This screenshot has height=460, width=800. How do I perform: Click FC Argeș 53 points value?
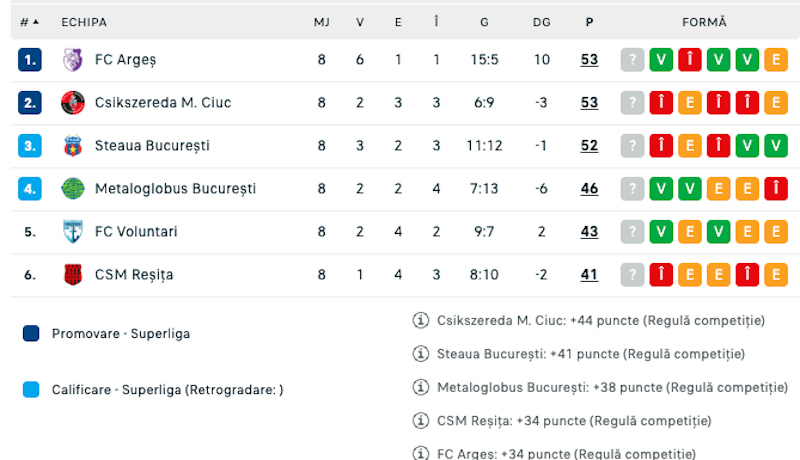[x=589, y=59]
